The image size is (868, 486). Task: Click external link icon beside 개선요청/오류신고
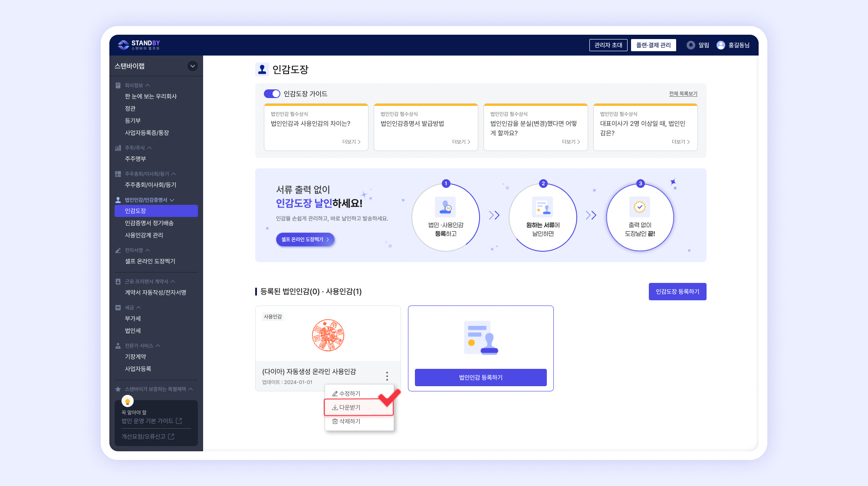(171, 437)
